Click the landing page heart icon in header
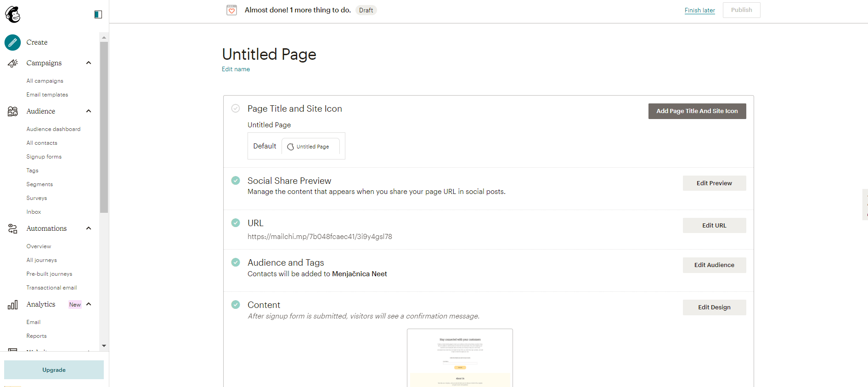 coord(232,10)
